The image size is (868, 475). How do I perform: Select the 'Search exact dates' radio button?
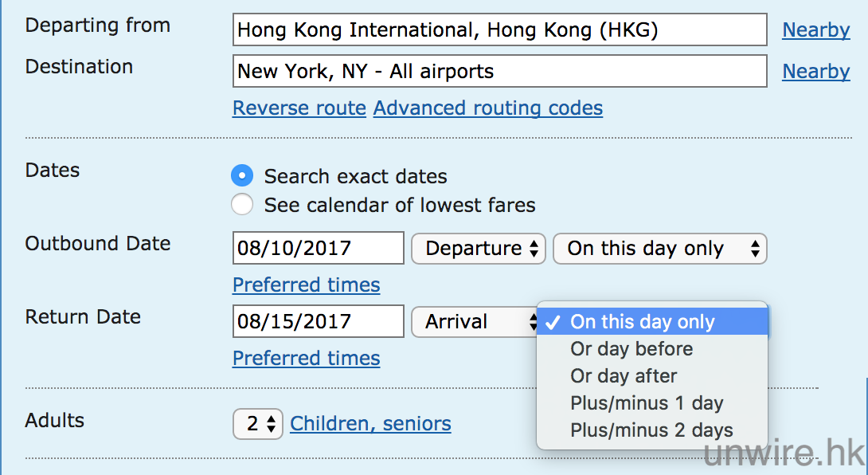[242, 176]
